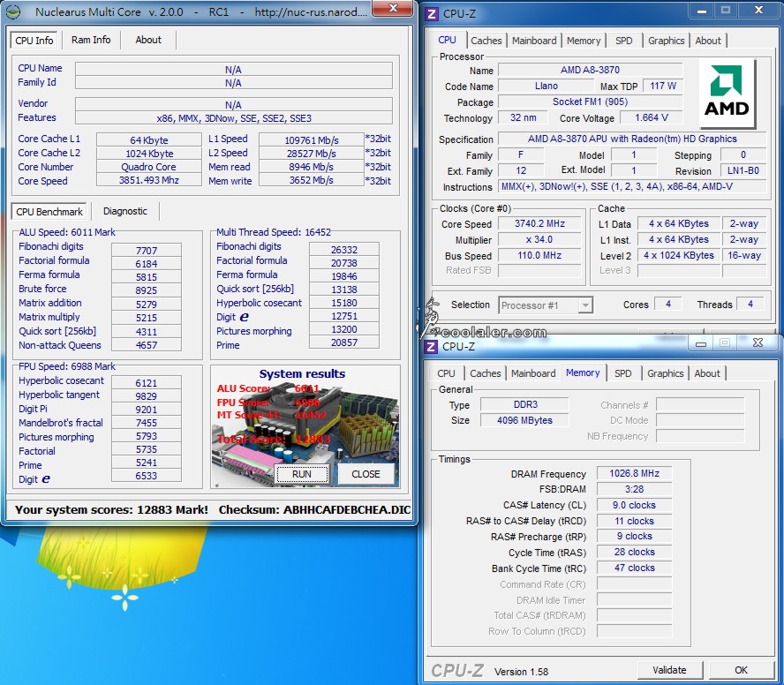Click the ALU Fibonachi digits score 7707
Screen dimensions: 784x685
(x=147, y=251)
